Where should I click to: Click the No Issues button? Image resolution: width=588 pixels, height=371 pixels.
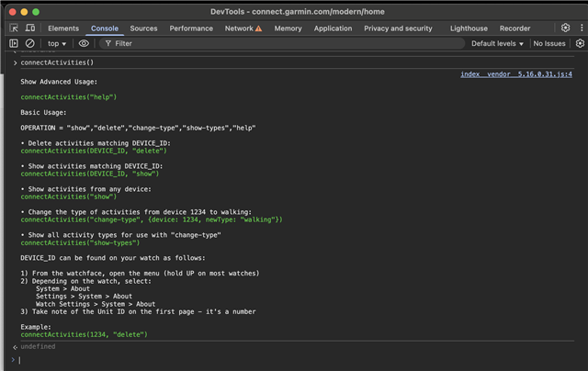coord(549,43)
